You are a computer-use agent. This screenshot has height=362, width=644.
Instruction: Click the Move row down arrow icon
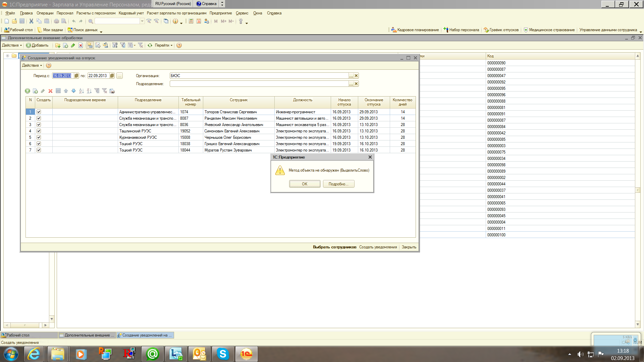[73, 91]
